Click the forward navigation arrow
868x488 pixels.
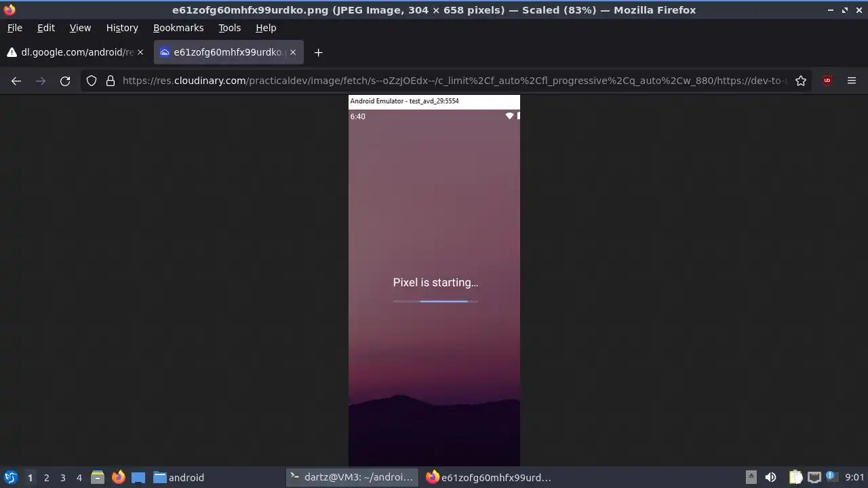click(x=41, y=81)
